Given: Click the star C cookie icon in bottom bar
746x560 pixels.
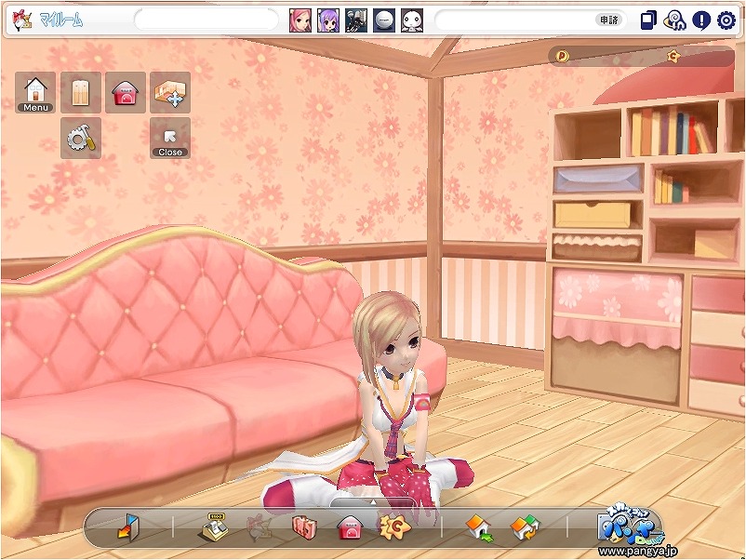Looking at the screenshot, I should (395, 527).
